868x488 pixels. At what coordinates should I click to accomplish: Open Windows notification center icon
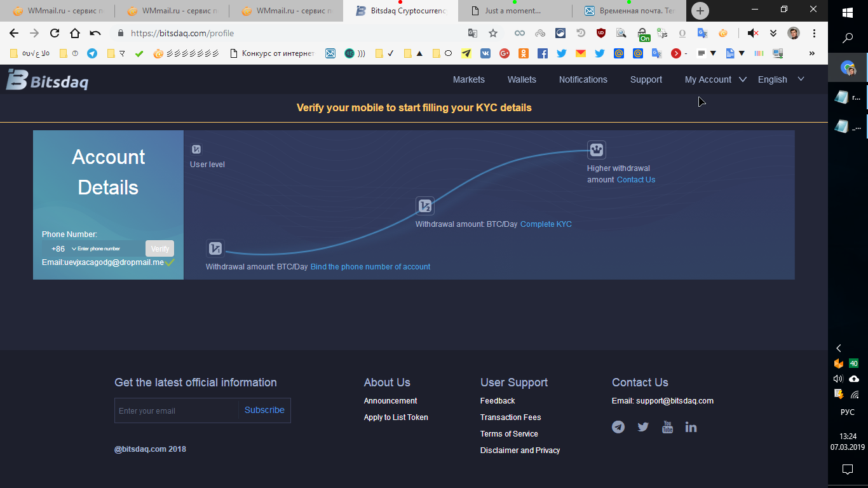(x=848, y=469)
